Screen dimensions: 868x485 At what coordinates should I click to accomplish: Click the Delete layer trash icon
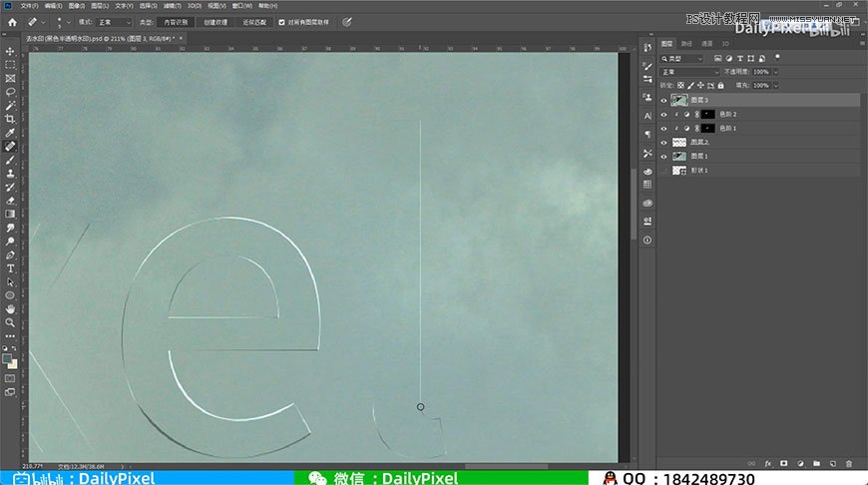(x=849, y=463)
